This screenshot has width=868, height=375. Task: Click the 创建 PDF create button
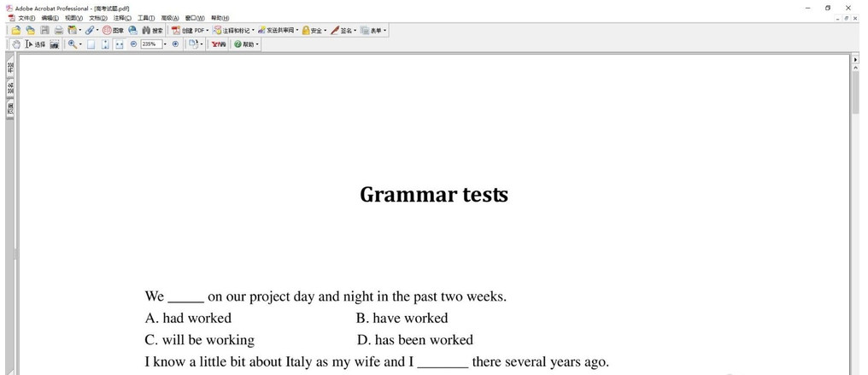(188, 31)
